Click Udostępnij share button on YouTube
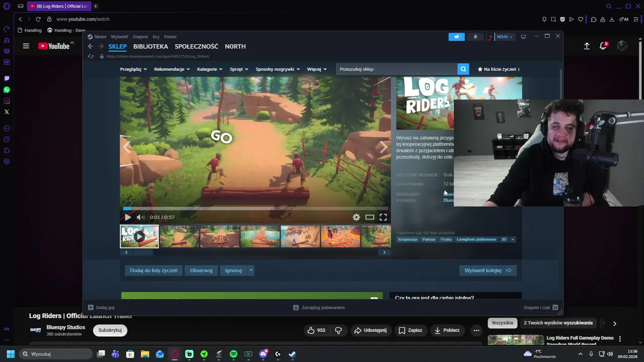Viewport: 644px width, 362px height. click(370, 330)
